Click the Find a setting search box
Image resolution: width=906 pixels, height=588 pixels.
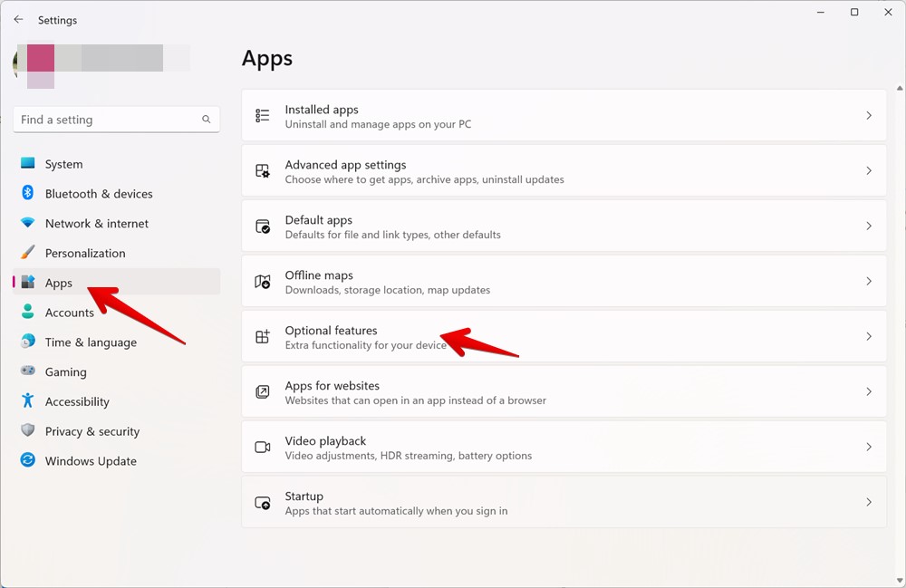116,119
